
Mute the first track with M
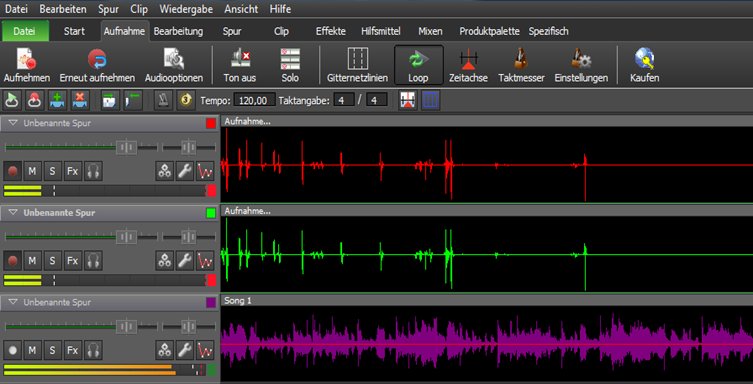point(32,171)
